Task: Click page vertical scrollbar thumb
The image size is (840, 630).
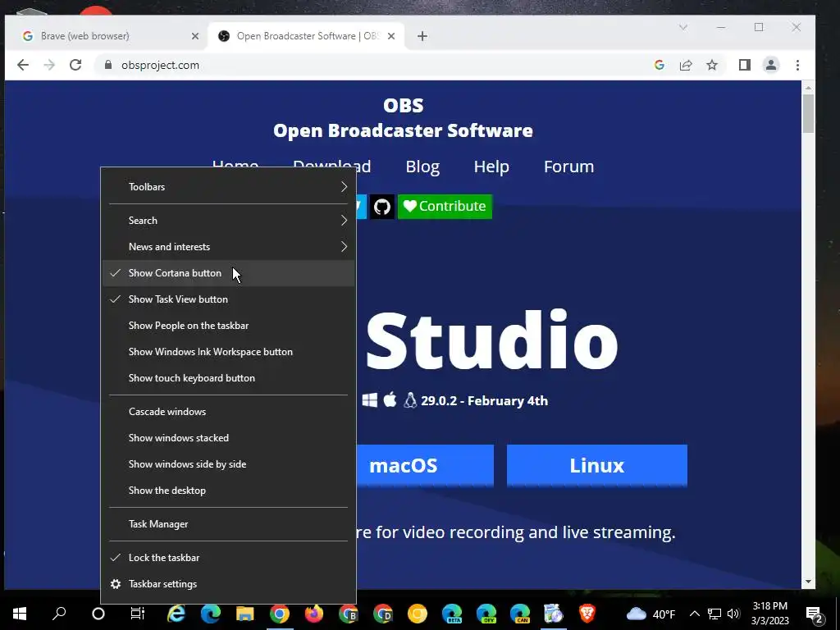Action: (808, 113)
